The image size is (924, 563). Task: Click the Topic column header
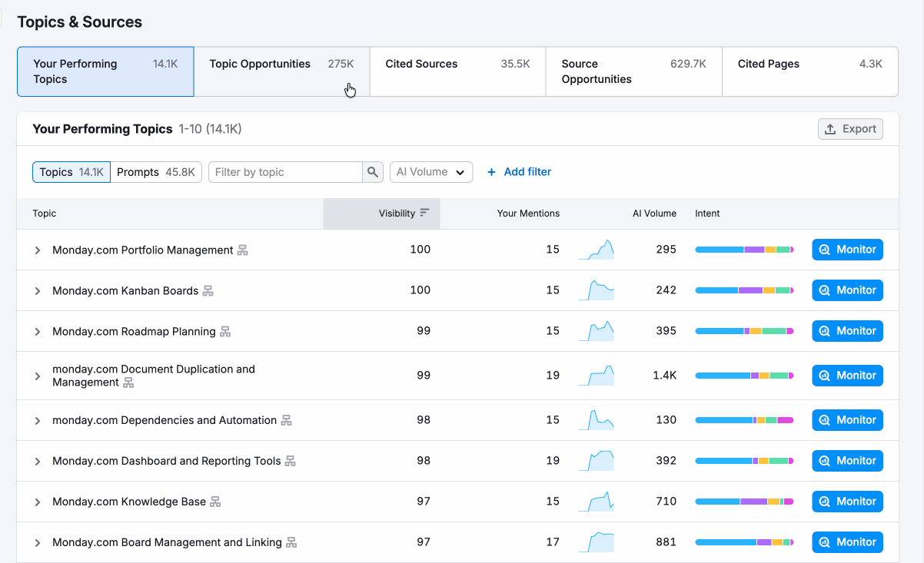(x=44, y=214)
